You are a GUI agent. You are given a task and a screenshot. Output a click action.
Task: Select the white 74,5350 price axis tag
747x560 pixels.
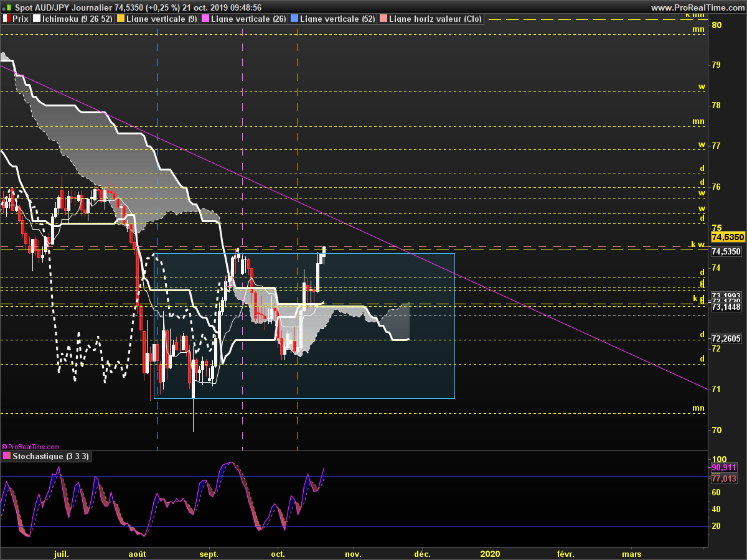[x=727, y=252]
